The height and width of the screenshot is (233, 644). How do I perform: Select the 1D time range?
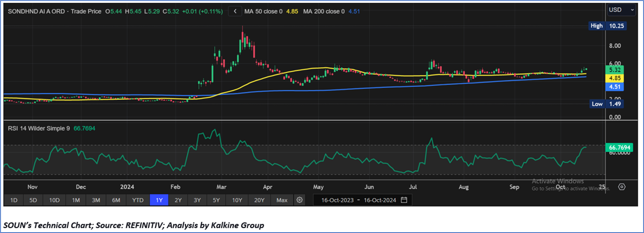(x=14, y=200)
